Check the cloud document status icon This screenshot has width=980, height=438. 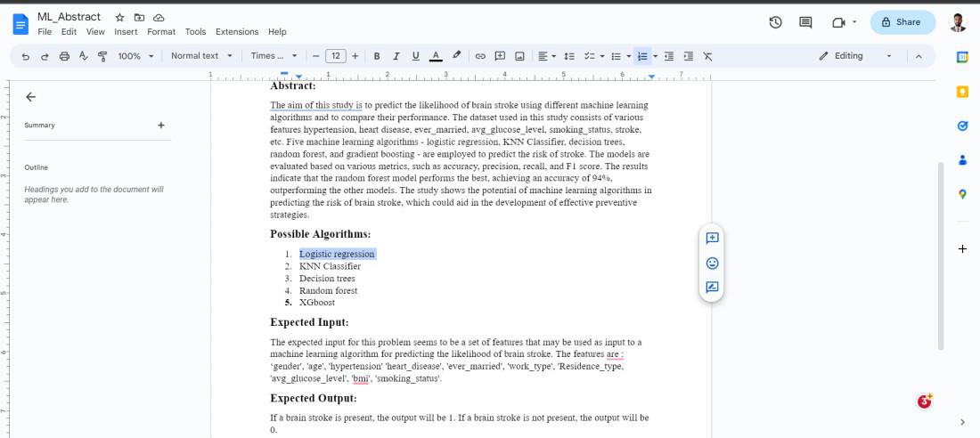(159, 18)
